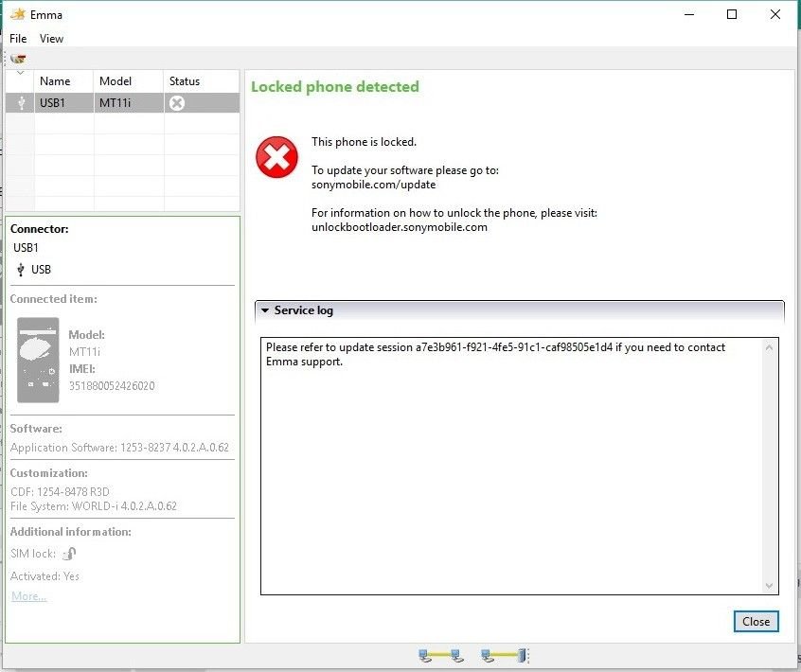Click the Locked phone detected heading

click(x=334, y=86)
